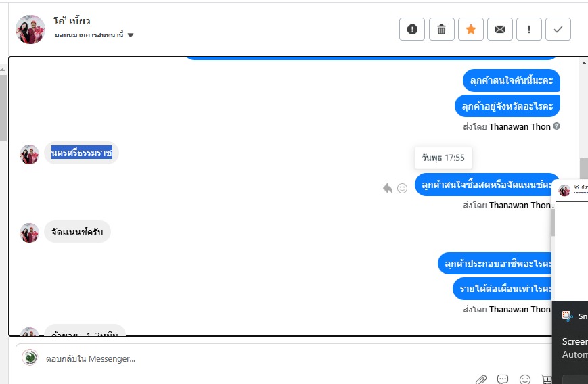Open customer profile picture in header

[x=30, y=29]
